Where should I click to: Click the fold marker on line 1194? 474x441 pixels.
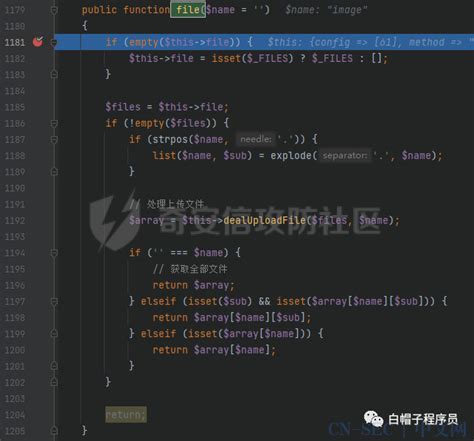click(x=54, y=253)
